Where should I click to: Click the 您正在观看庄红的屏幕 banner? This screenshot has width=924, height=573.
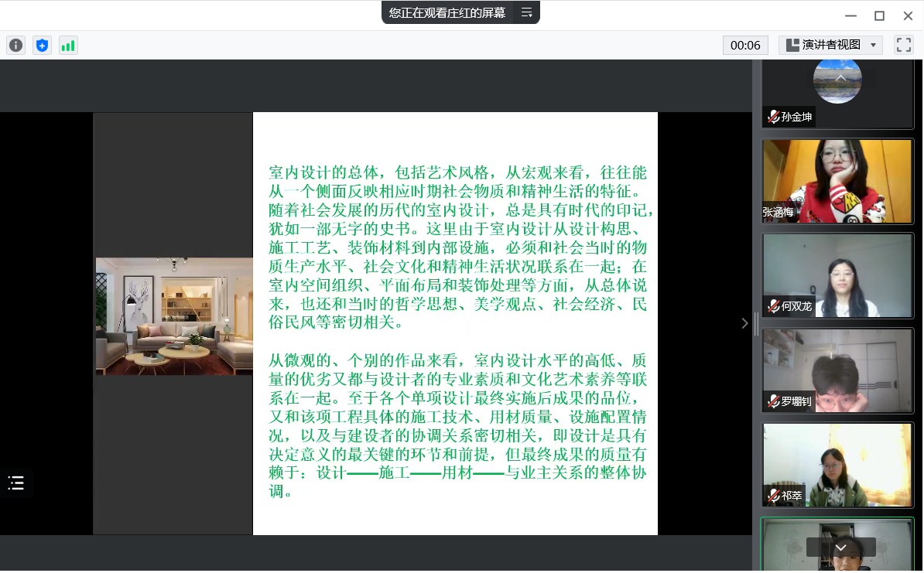coord(447,12)
